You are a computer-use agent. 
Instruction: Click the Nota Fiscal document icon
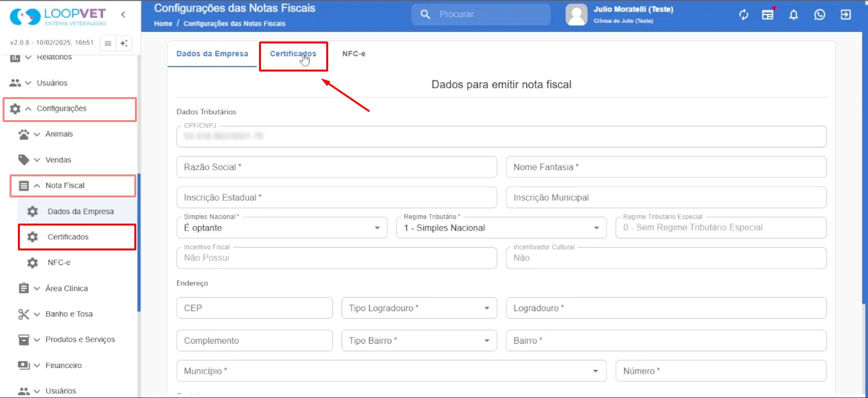point(24,186)
